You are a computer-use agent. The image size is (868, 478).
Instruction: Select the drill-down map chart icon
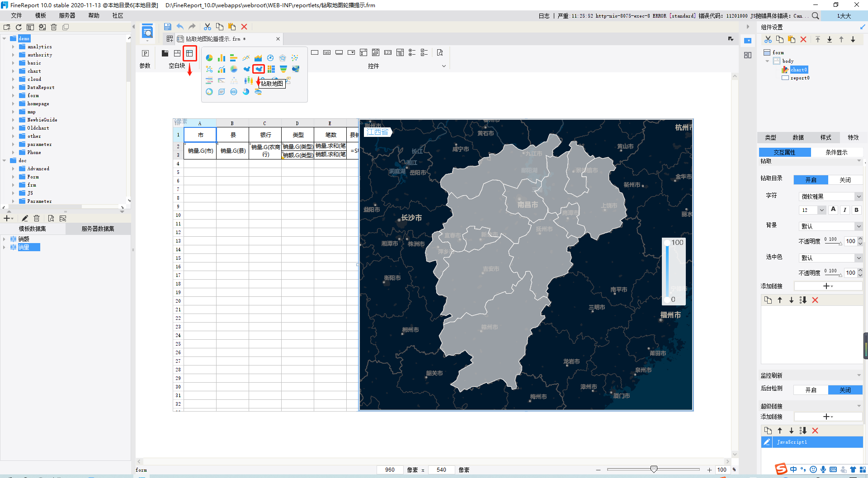click(x=259, y=69)
